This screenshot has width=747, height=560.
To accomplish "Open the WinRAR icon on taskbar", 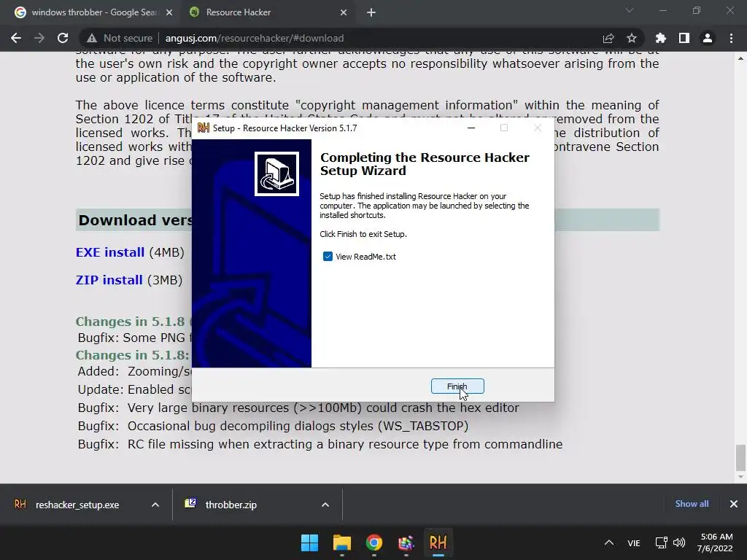I will (x=406, y=542).
